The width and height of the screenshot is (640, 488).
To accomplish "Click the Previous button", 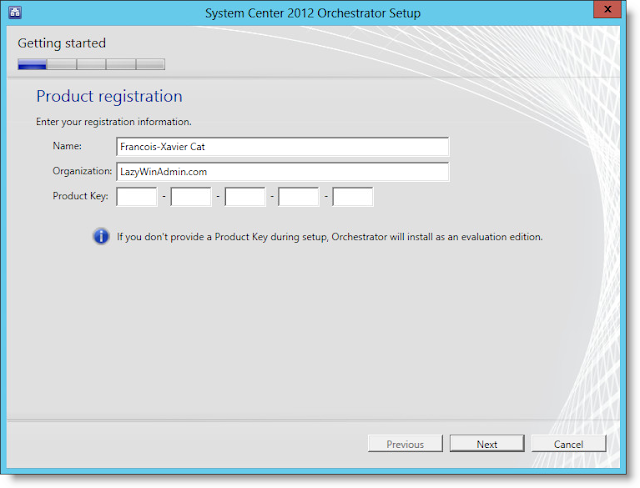I will click(x=405, y=444).
